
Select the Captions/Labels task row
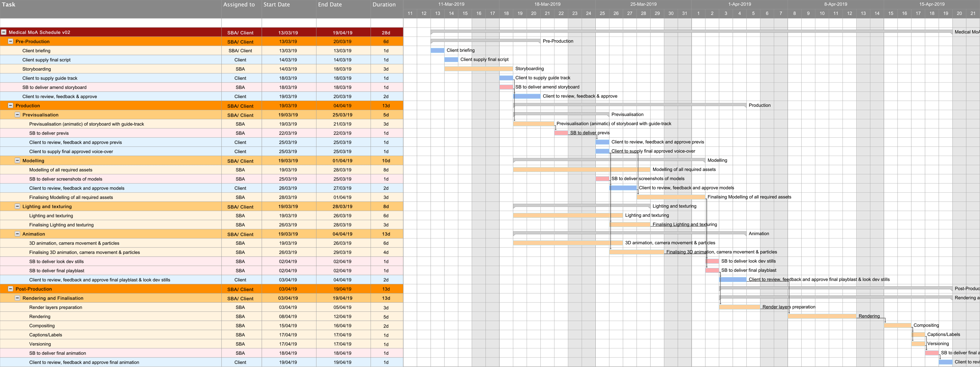coord(202,335)
